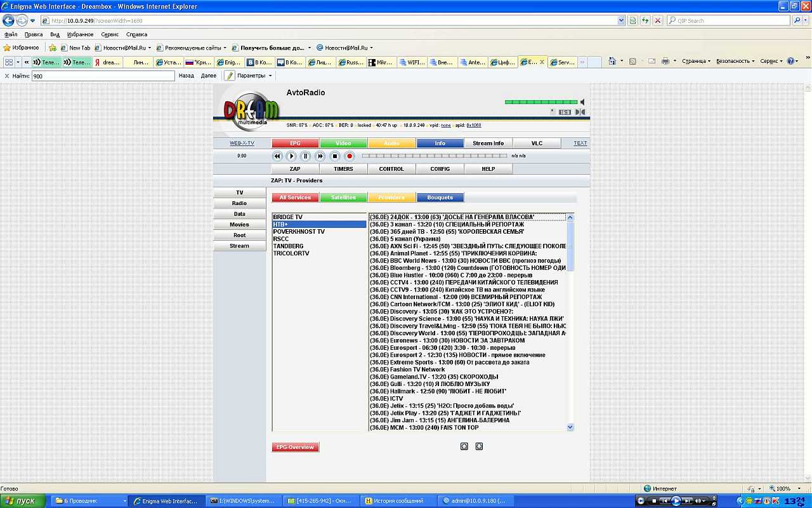This screenshot has width=812, height=508.
Task: Open the Безопасность command bar dropdown
Action: (735, 62)
